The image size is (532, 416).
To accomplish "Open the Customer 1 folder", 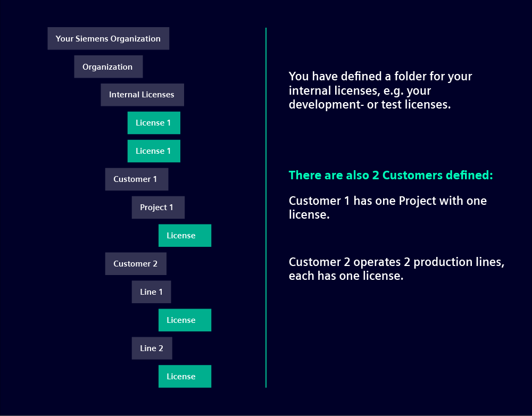I will tap(136, 179).
